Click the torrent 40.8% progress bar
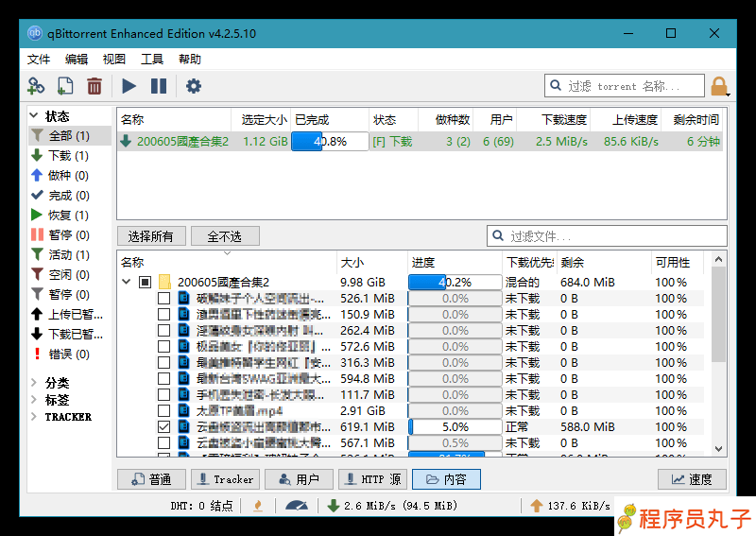This screenshot has height=536, width=756. (x=330, y=142)
